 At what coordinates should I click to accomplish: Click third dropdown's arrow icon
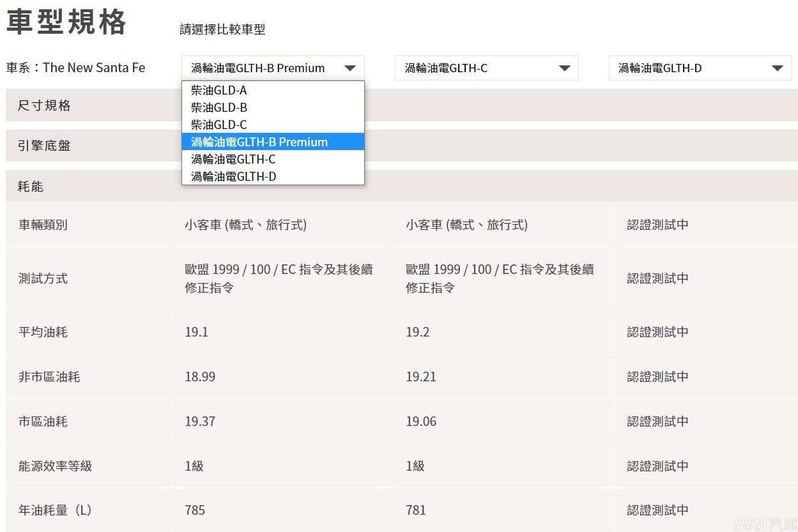pos(778,68)
